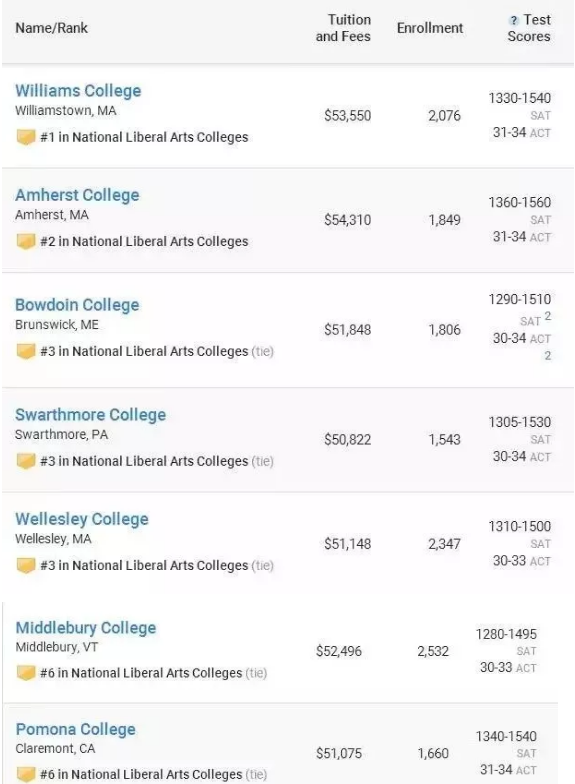575x784 pixels.
Task: Click the Pomona College gold rank badge
Action: pyautogui.click(x=26, y=774)
